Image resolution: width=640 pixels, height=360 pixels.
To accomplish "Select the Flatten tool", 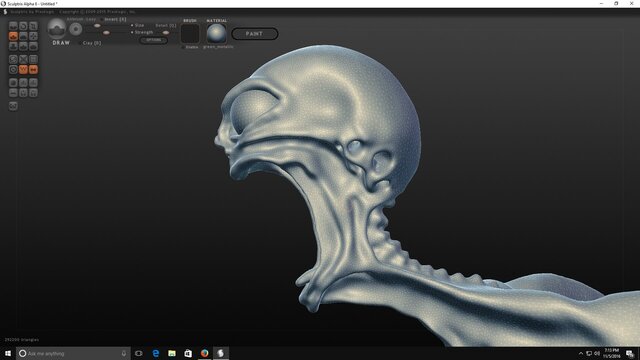I will 23,36.
